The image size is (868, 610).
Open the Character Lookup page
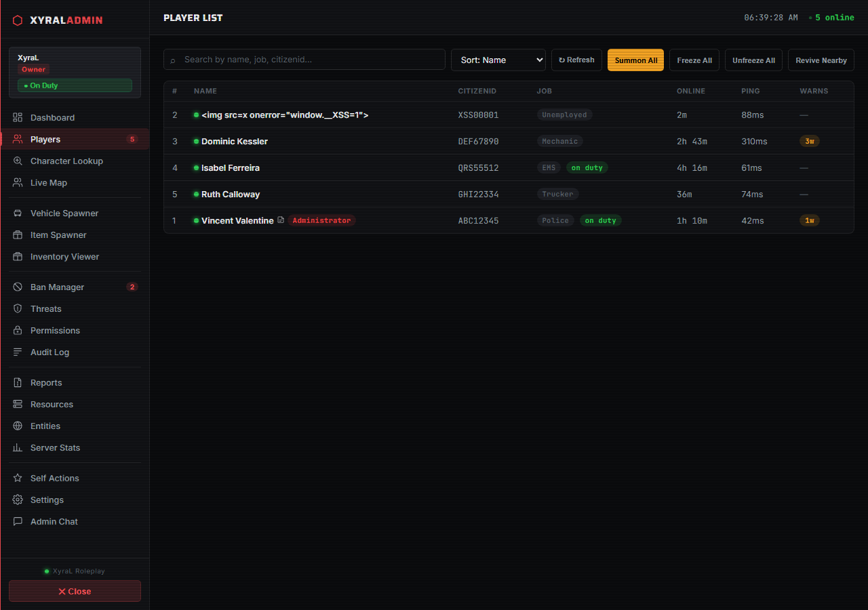pyautogui.click(x=75, y=161)
